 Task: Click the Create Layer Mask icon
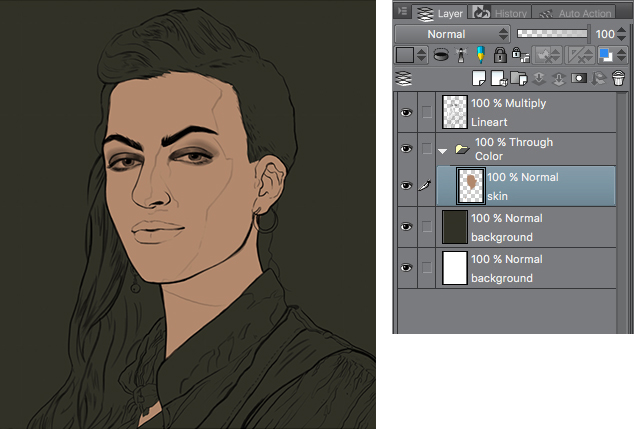point(578,78)
